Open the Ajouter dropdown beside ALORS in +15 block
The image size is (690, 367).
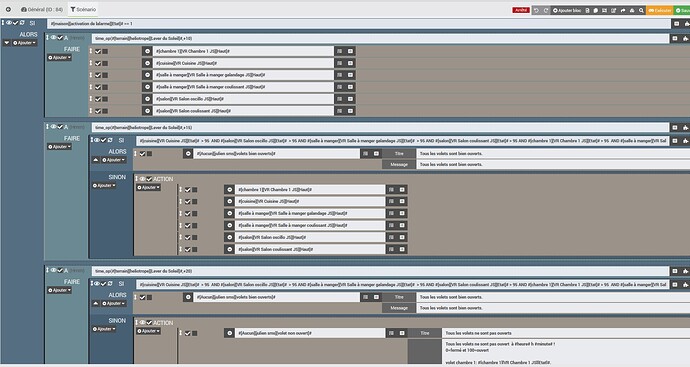pyautogui.click(x=114, y=160)
